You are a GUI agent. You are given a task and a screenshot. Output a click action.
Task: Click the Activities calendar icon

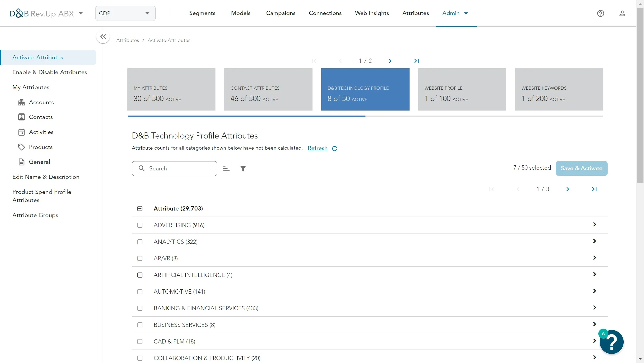pyautogui.click(x=21, y=132)
